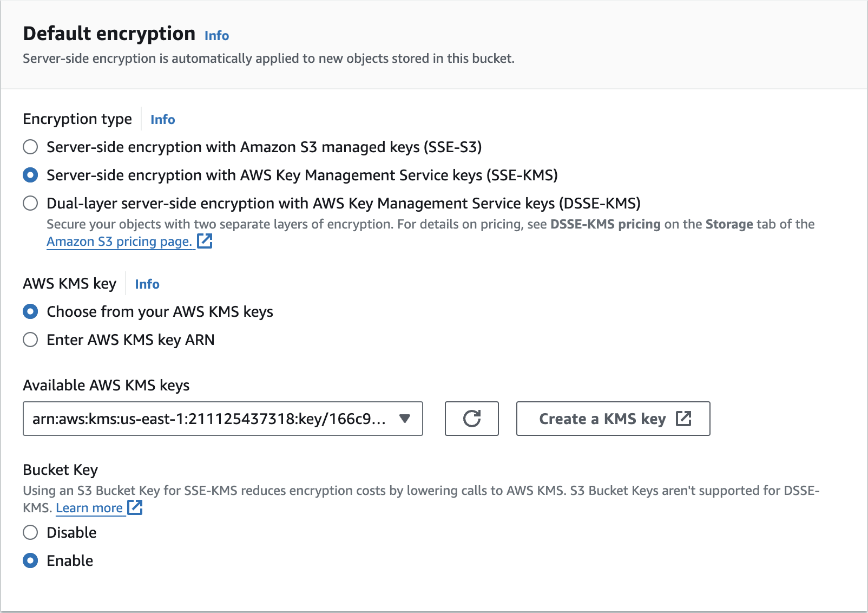
Task: Click the external link icon beside Amazon S3 pricing page
Action: pos(205,241)
